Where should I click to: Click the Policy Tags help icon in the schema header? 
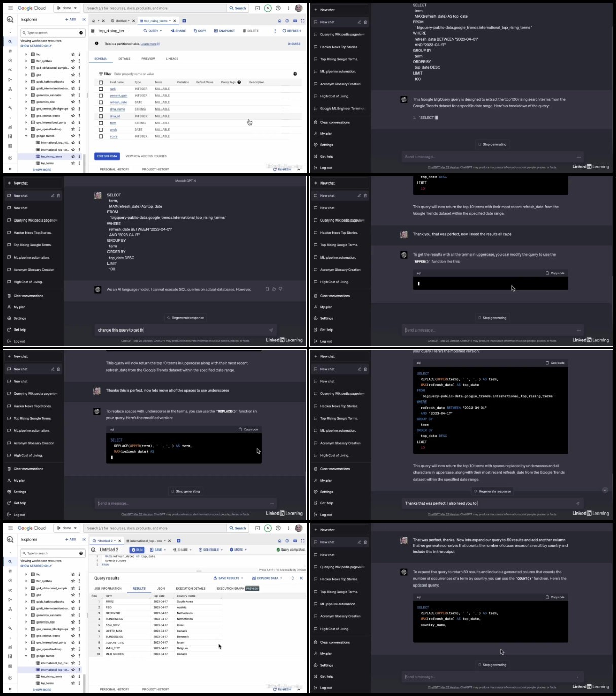(239, 82)
